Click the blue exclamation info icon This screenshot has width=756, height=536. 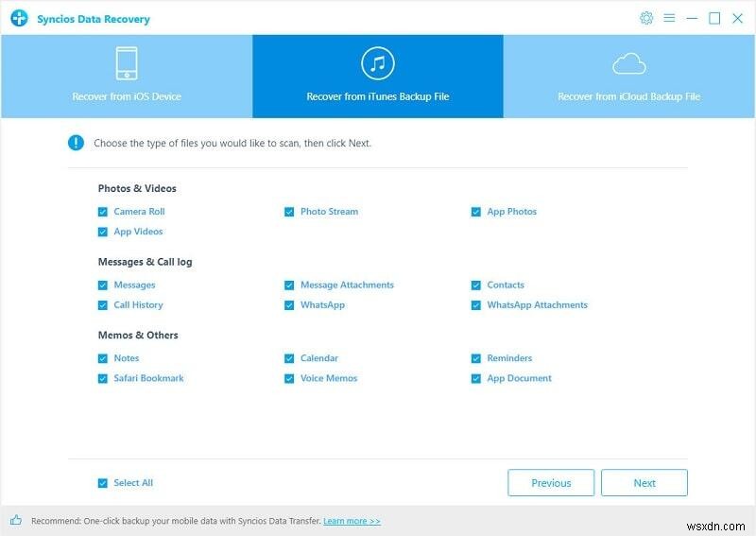pos(76,143)
